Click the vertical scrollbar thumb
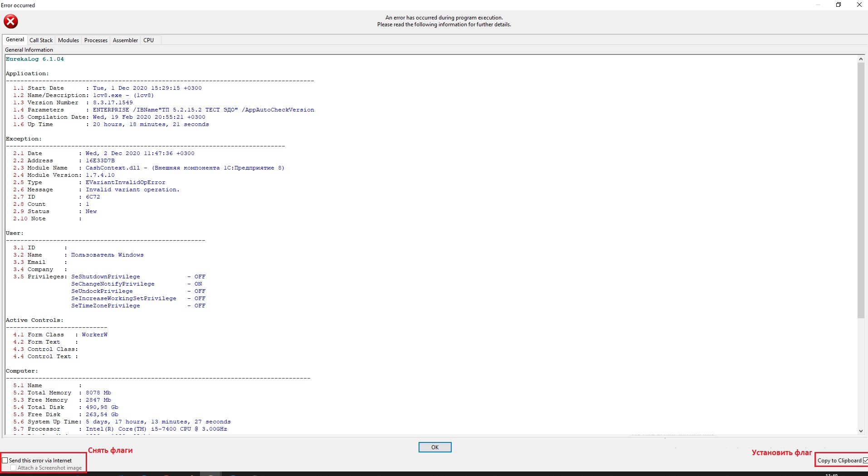Image resolution: width=868 pixels, height=476 pixels. coord(860,190)
